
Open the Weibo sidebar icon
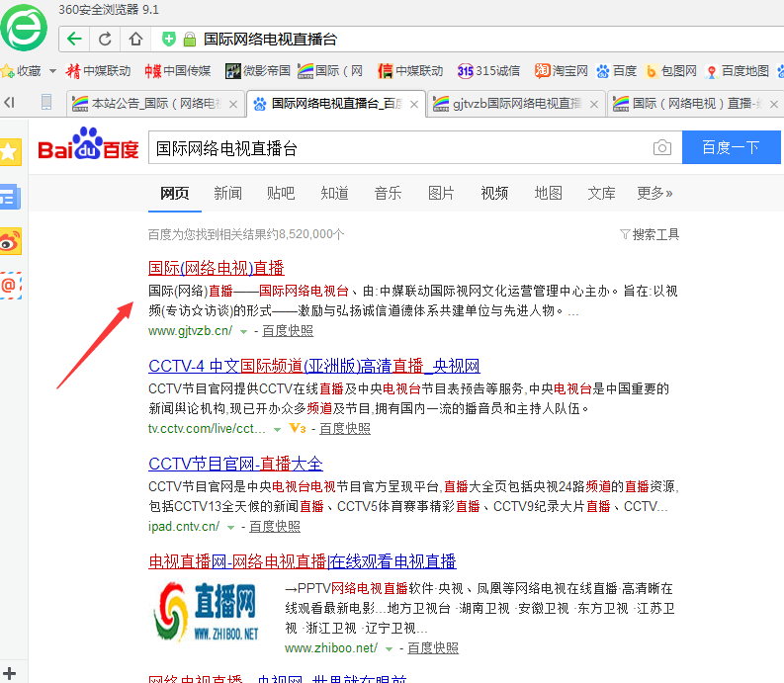tap(10, 241)
